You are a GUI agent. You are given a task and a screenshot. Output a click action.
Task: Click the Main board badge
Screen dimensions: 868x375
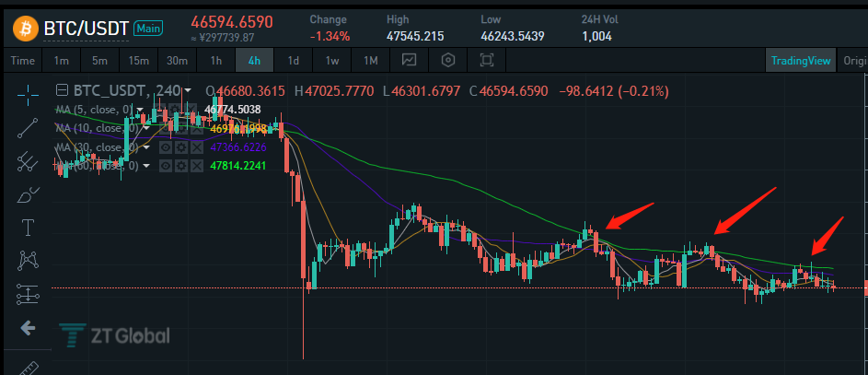pos(148,28)
